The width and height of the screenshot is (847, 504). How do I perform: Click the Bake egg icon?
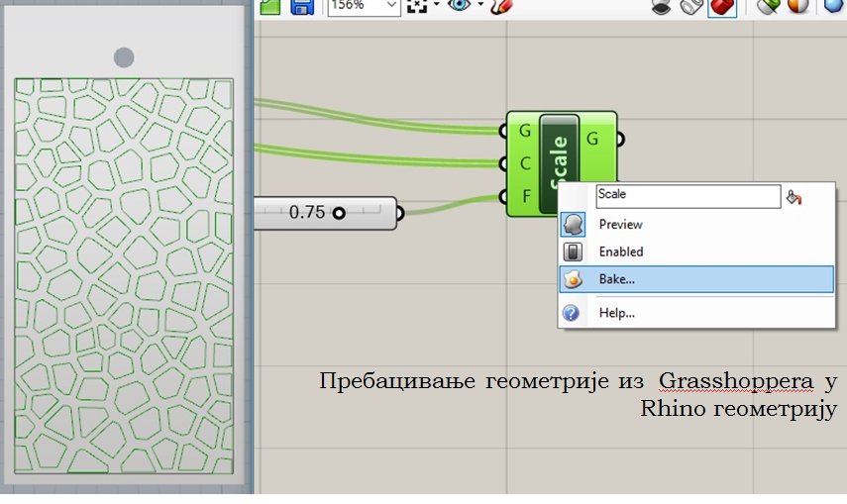tap(573, 279)
